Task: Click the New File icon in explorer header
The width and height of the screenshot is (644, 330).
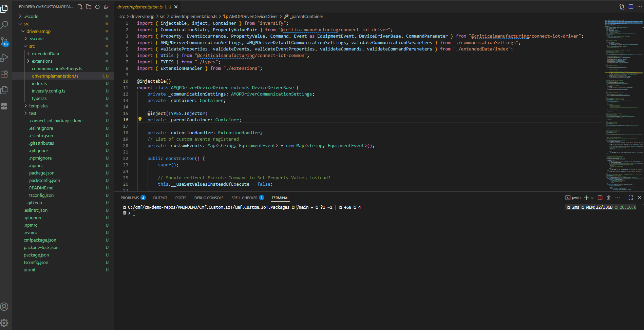Action: [80, 7]
